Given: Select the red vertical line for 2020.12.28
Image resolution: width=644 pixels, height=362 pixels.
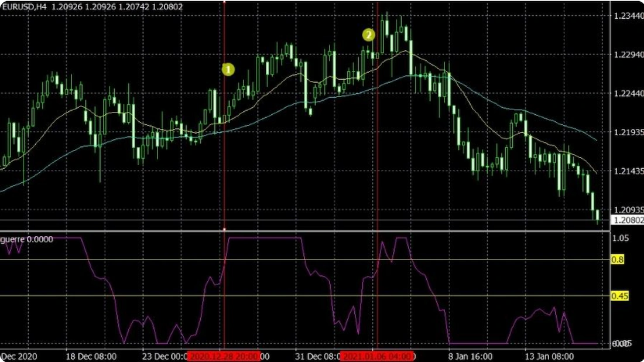Looking at the screenshot, I should pyautogui.click(x=224, y=146).
